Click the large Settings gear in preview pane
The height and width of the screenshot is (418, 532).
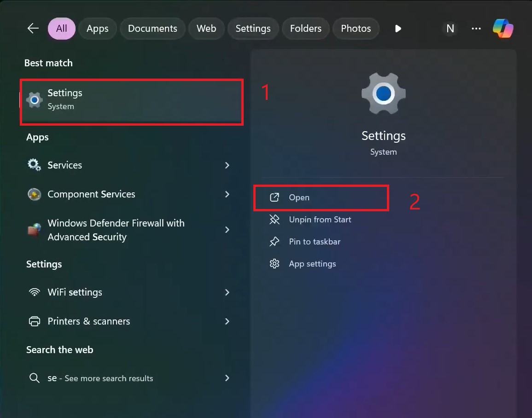[383, 93]
